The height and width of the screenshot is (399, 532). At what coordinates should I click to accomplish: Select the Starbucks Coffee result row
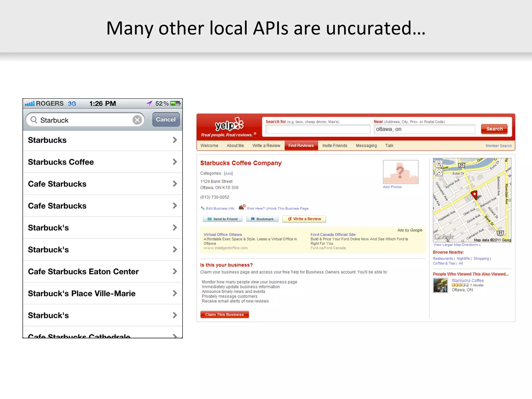pyautogui.click(x=103, y=162)
